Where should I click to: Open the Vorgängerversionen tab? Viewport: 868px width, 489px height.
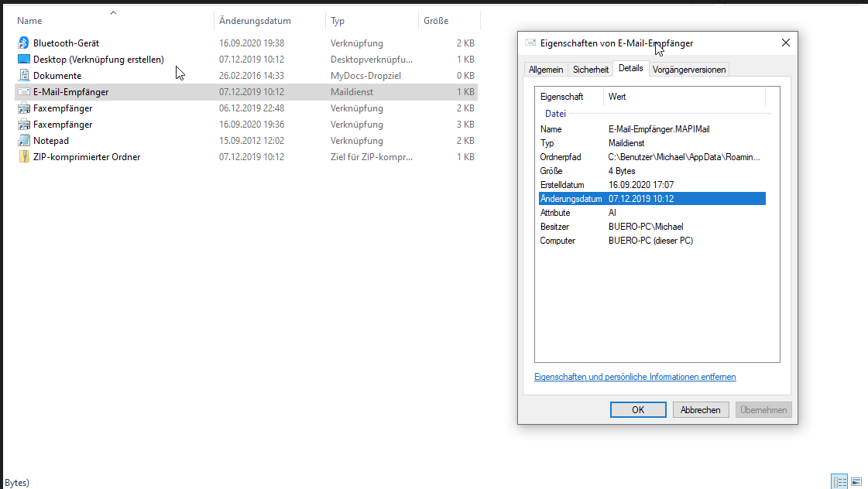[x=688, y=70]
